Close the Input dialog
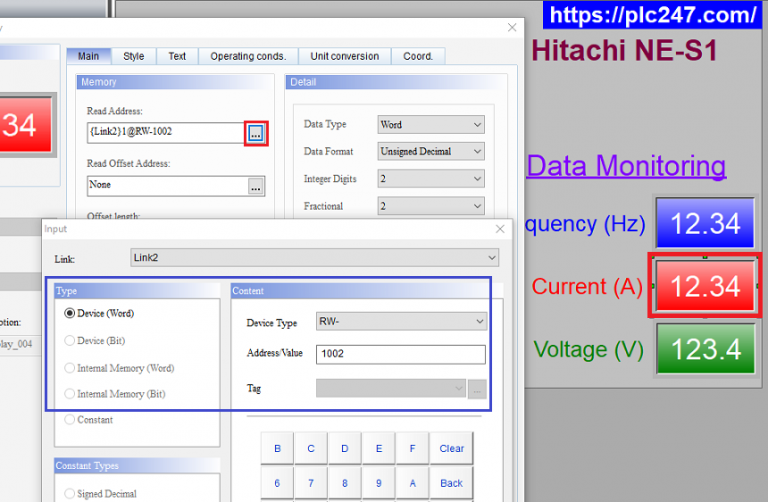The height and width of the screenshot is (502, 768). point(500,229)
